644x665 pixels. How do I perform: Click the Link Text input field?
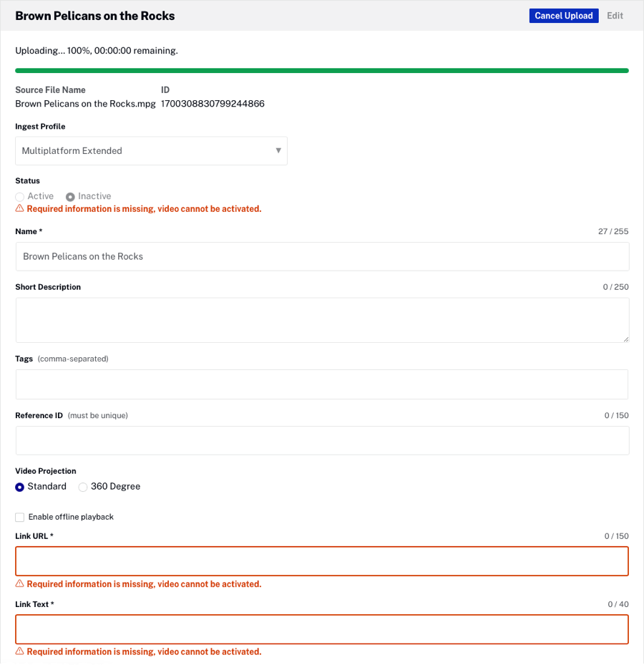coord(322,629)
